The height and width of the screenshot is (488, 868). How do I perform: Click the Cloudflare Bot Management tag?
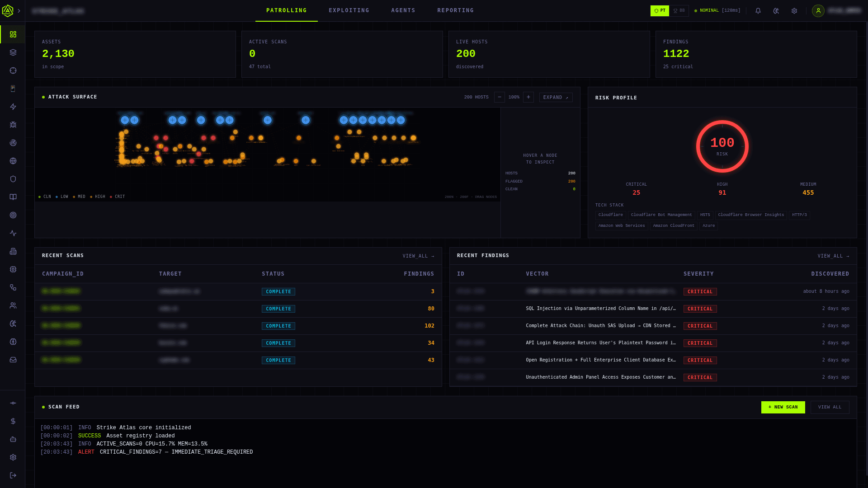click(x=661, y=215)
